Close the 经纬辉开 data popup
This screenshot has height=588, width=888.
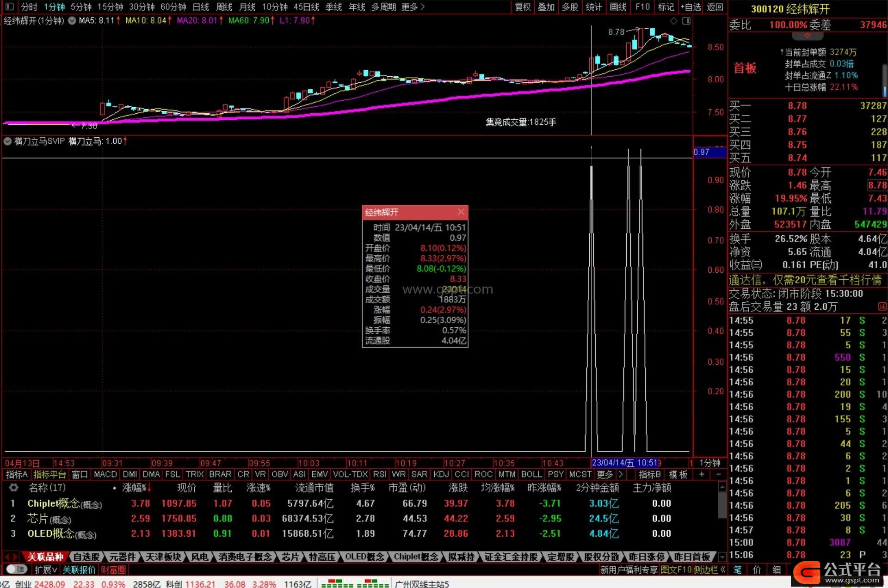[461, 212]
